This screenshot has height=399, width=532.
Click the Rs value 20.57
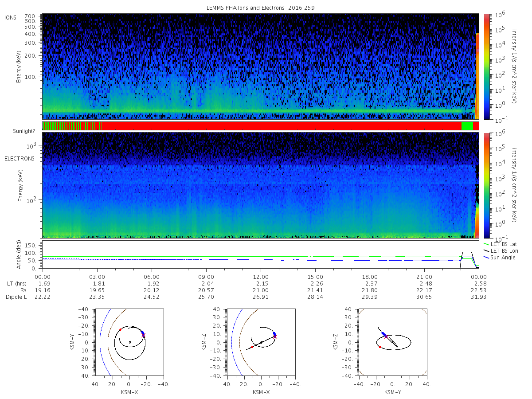[206, 290]
